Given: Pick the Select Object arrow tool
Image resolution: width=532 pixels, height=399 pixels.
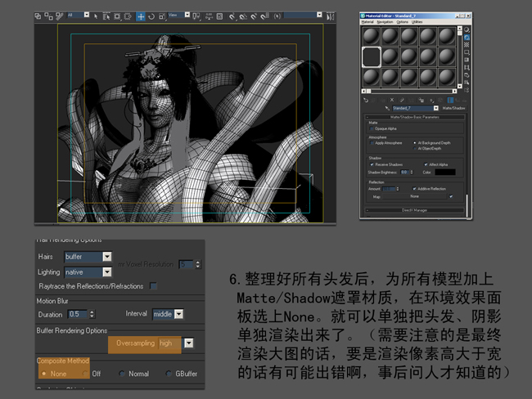Looking at the screenshot, I should 96,16.
